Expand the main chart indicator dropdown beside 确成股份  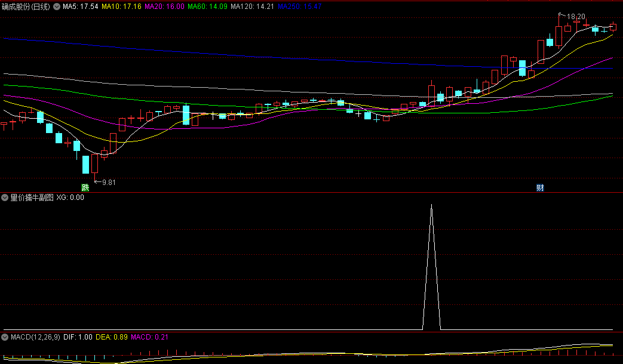click(x=57, y=7)
